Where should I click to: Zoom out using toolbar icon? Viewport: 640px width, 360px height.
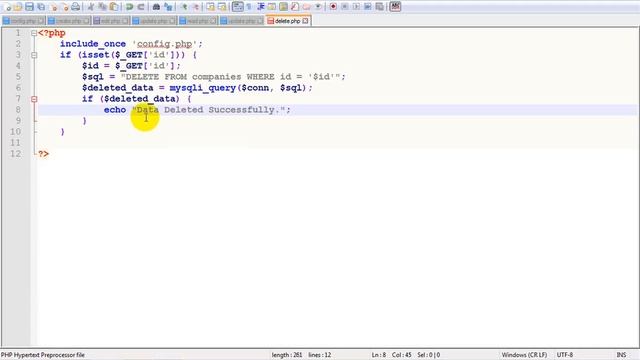tap(195, 7)
